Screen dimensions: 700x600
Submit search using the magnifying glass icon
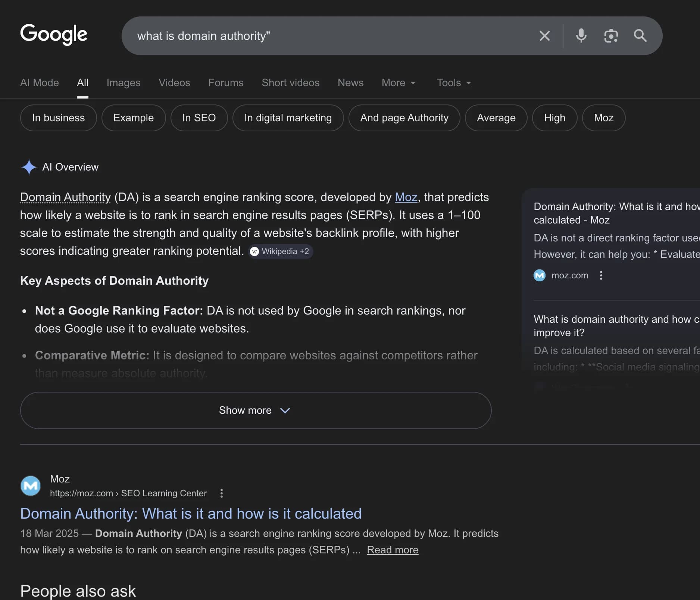[x=640, y=36]
